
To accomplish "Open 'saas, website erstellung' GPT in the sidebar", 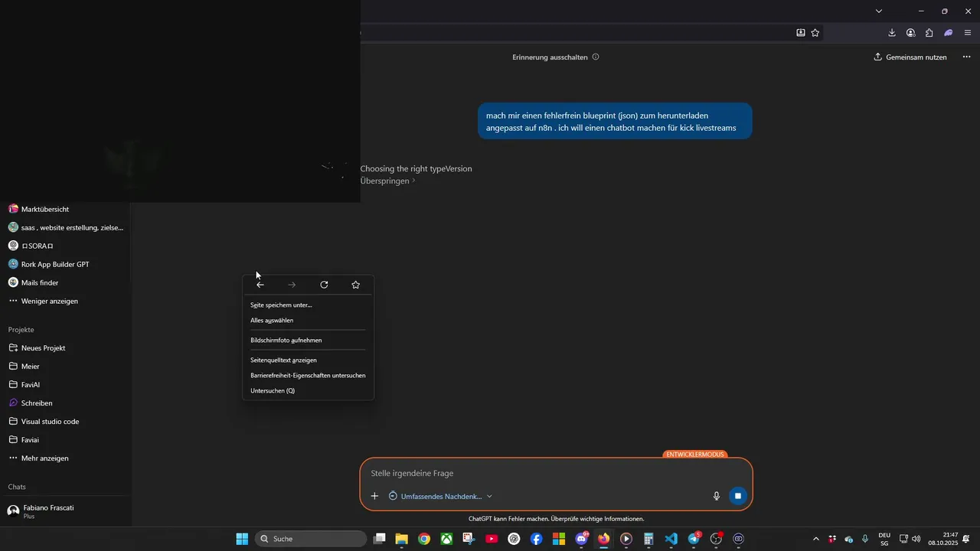I will pyautogui.click(x=66, y=227).
